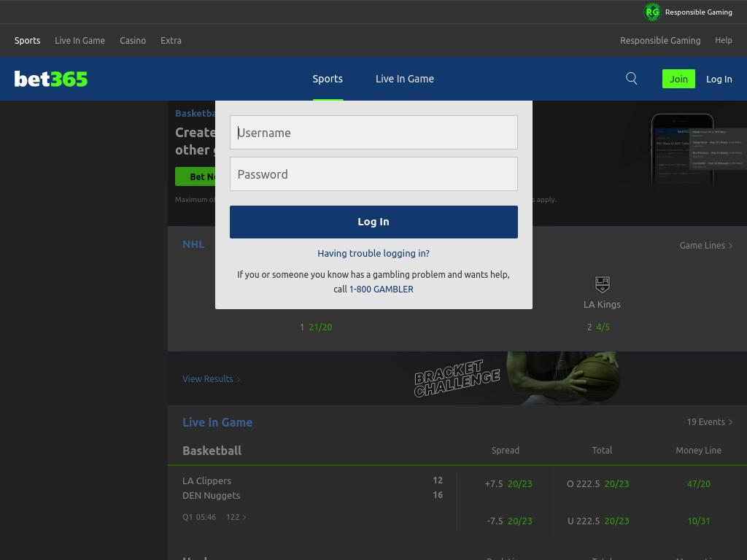747x560 pixels.
Task: Click the Basketball sport heading
Action: 212,451
